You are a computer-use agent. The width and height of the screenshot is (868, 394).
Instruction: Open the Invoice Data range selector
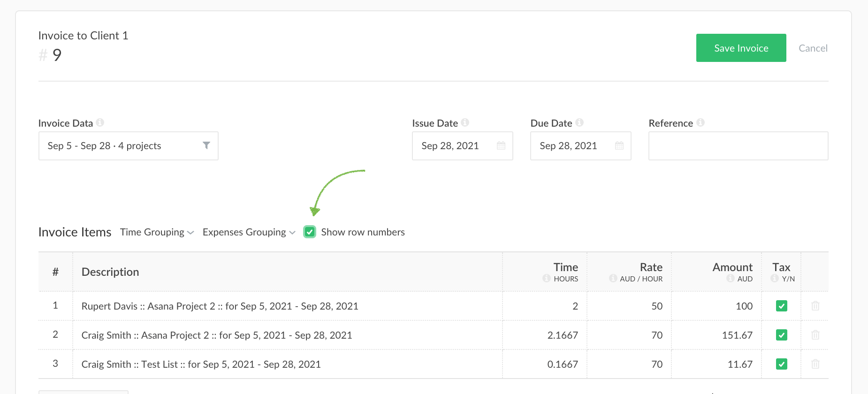[x=122, y=146]
